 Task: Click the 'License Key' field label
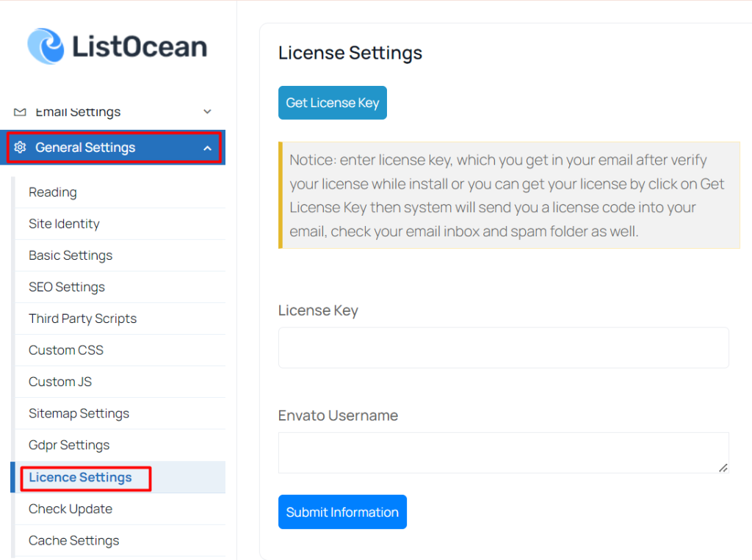[318, 310]
